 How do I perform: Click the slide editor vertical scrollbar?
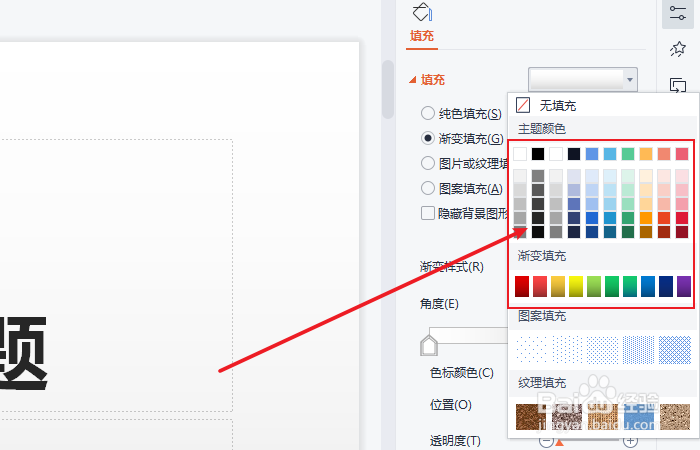point(388,89)
